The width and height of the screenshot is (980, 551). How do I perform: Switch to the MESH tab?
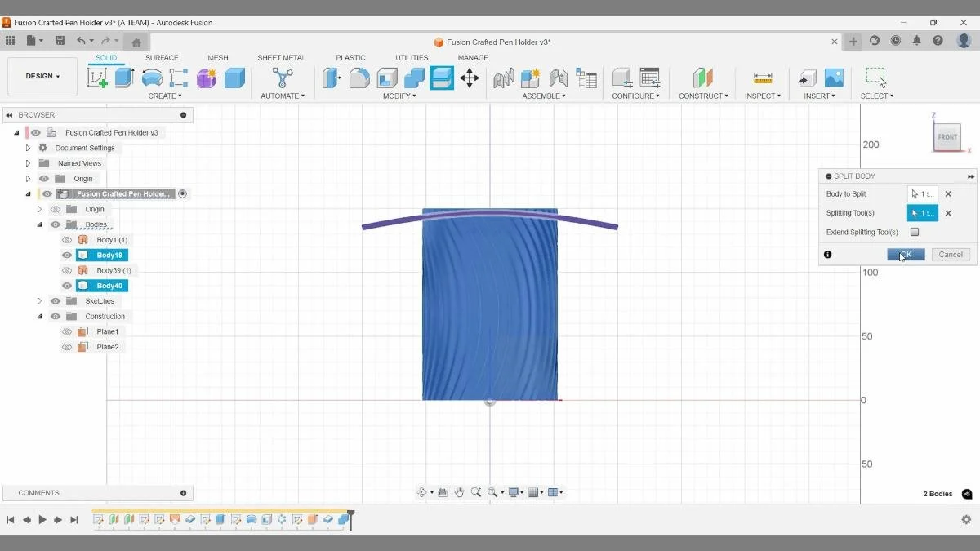218,58
